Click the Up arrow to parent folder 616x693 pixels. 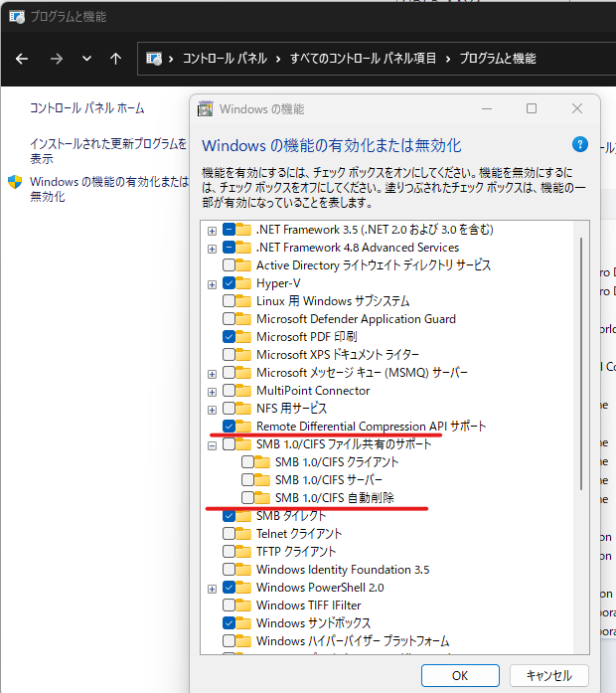click(115, 59)
